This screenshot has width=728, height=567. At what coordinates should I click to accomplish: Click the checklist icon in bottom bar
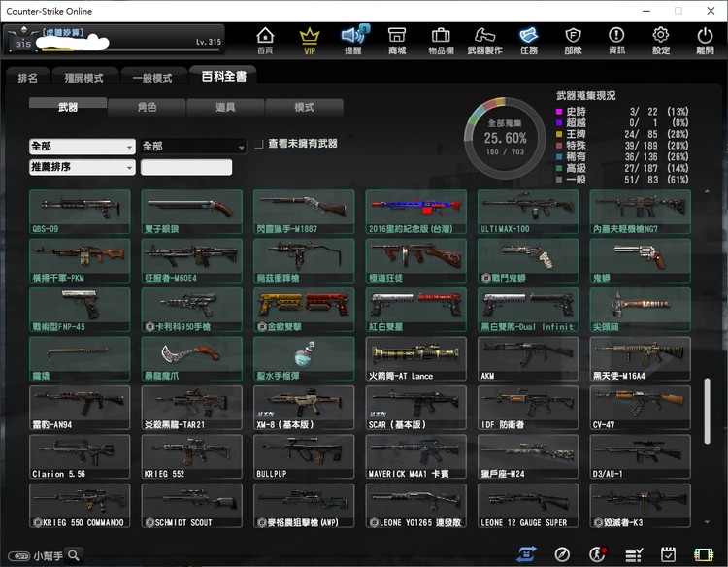[633, 554]
